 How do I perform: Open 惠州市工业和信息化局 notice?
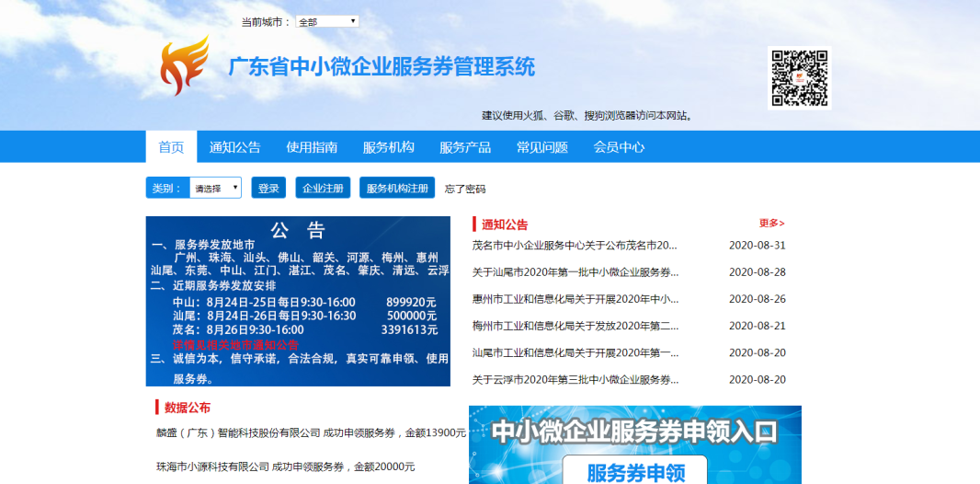575,299
